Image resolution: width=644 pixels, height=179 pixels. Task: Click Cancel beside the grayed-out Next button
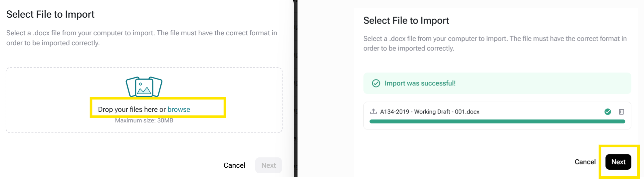(234, 165)
